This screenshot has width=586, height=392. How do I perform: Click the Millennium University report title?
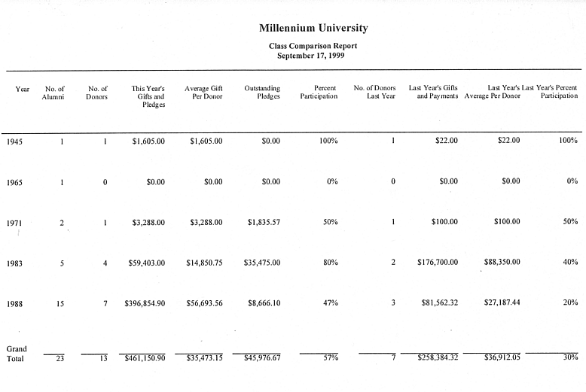click(x=313, y=28)
